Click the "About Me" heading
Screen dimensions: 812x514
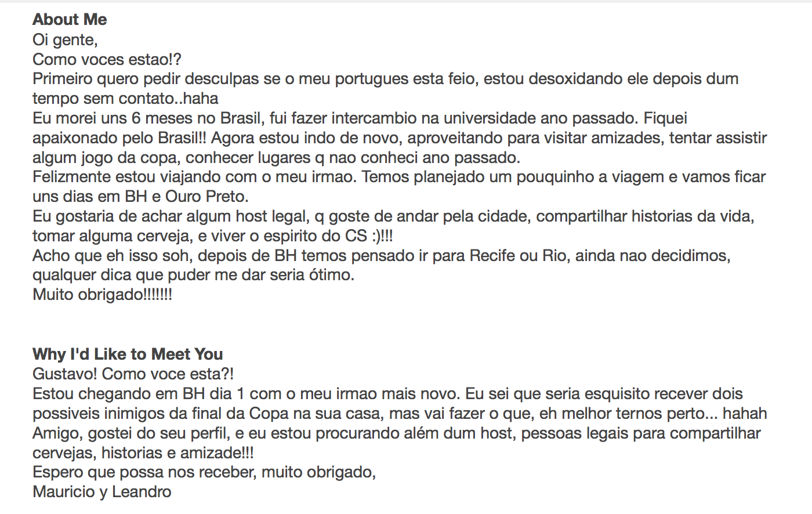70,20
